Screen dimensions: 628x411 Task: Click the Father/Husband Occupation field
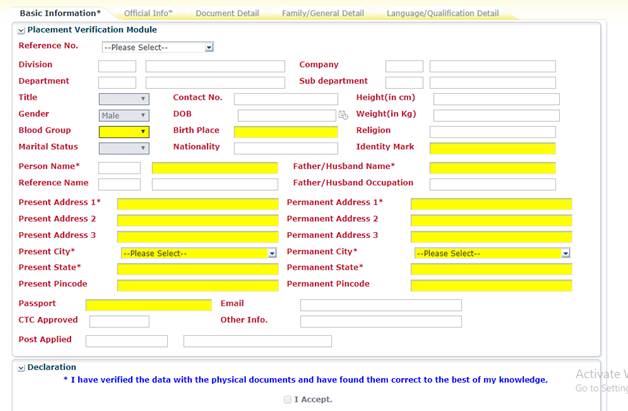pos(493,184)
